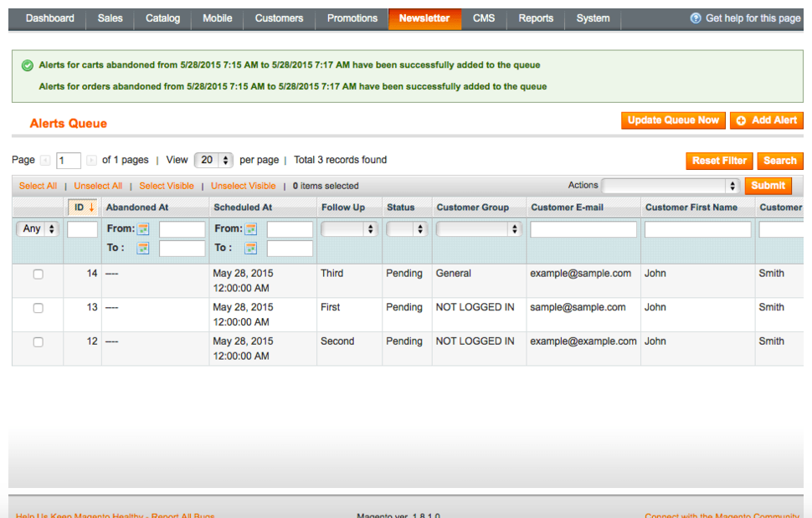This screenshot has width=812, height=518.
Task: Go to previous page arrow
Action: 45,161
